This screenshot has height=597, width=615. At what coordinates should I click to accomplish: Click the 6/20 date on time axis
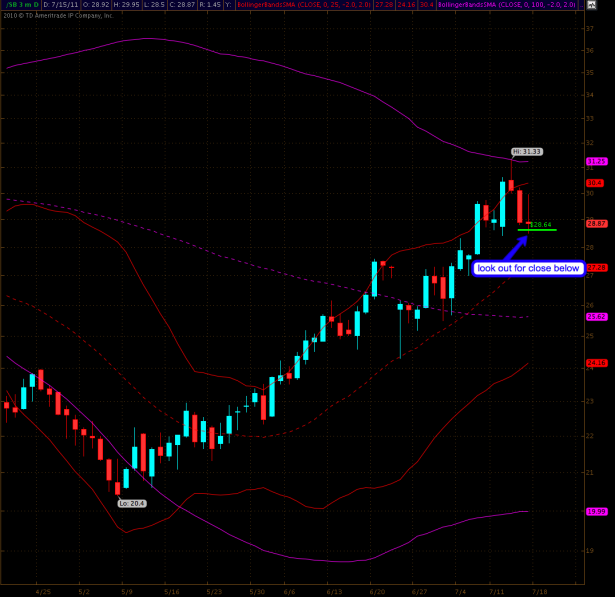(377, 589)
